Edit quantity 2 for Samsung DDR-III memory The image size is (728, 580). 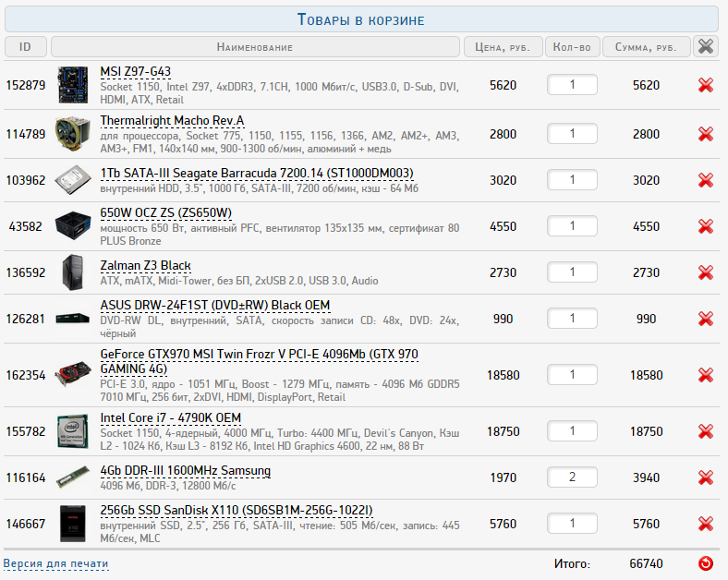coord(572,477)
